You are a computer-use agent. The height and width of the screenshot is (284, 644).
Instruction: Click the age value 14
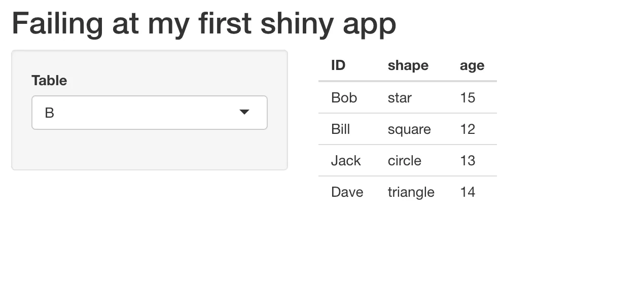(467, 192)
